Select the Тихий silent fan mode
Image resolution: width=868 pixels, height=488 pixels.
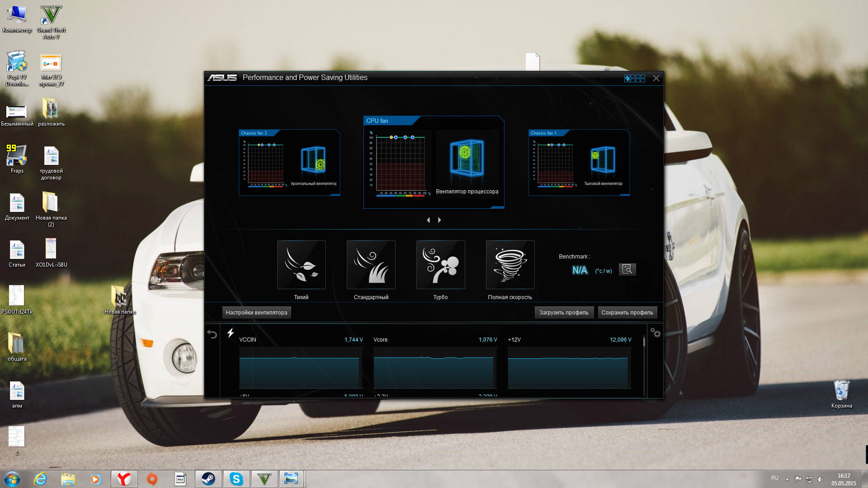[301, 265]
